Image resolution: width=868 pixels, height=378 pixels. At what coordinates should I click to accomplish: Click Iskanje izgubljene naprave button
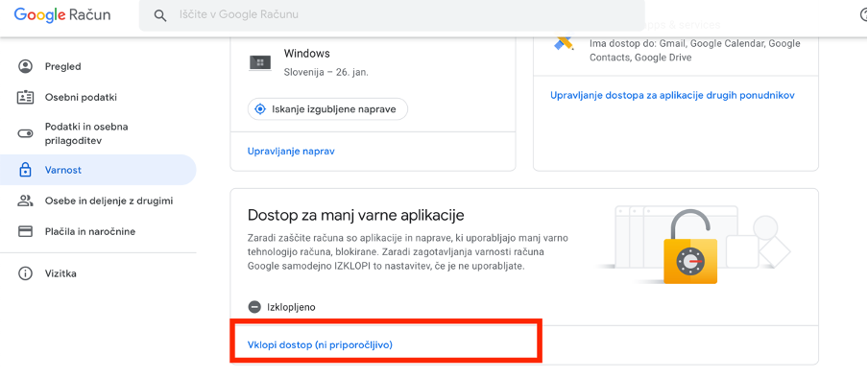[x=327, y=109]
